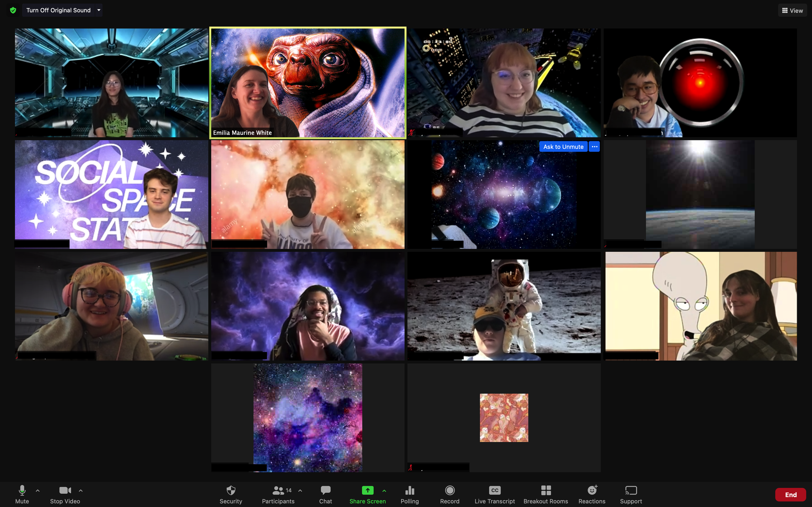
Task: Open Breakout Rooms
Action: coord(545,494)
